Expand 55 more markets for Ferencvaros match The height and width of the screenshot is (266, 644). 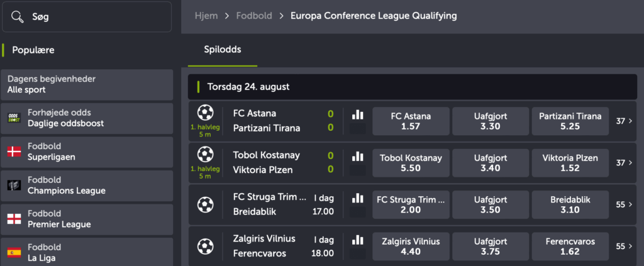[x=625, y=247]
